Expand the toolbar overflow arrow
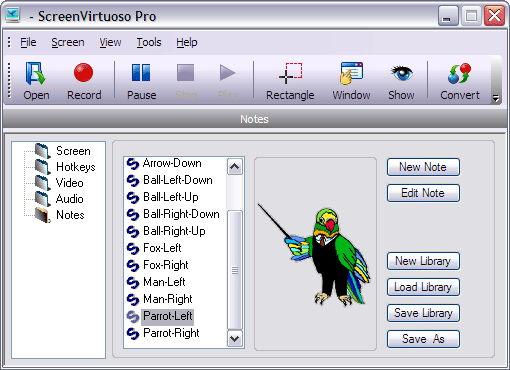The width and height of the screenshot is (510, 370). 496,98
